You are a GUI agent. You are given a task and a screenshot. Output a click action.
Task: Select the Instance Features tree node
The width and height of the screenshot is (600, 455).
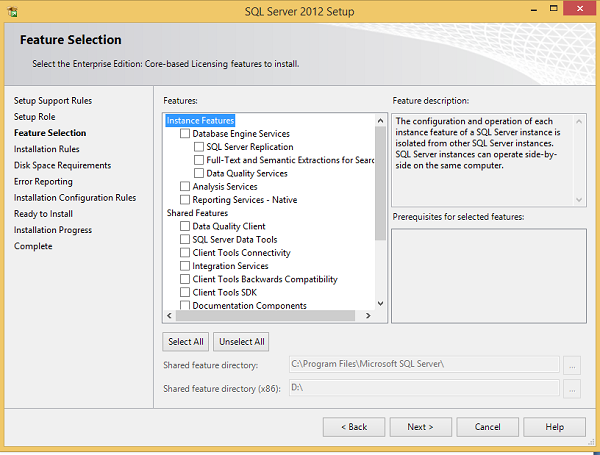200,120
